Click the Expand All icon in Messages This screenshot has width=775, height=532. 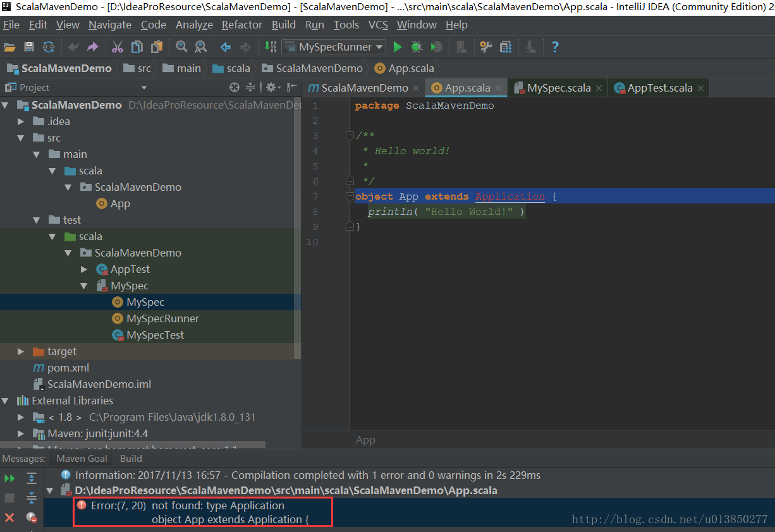pyautogui.click(x=31, y=478)
